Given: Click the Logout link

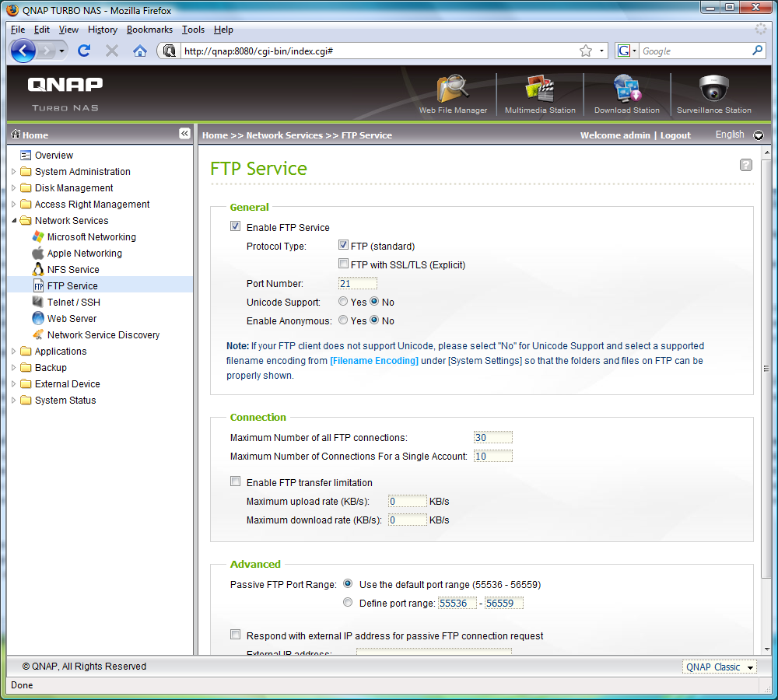Looking at the screenshot, I should (x=675, y=135).
